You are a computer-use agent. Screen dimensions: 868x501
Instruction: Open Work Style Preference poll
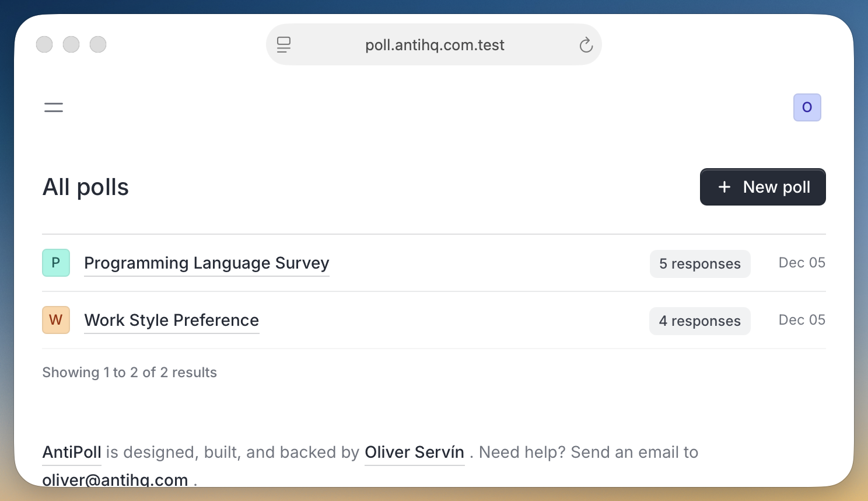click(x=171, y=321)
